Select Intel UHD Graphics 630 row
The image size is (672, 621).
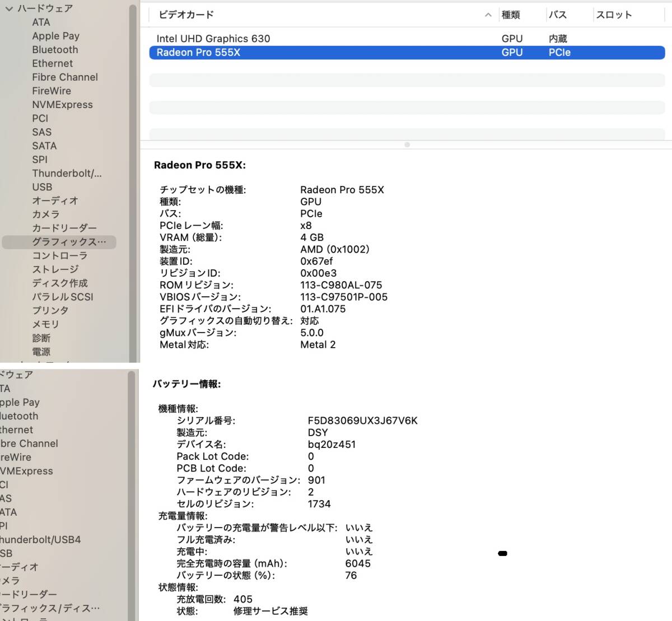pos(407,39)
